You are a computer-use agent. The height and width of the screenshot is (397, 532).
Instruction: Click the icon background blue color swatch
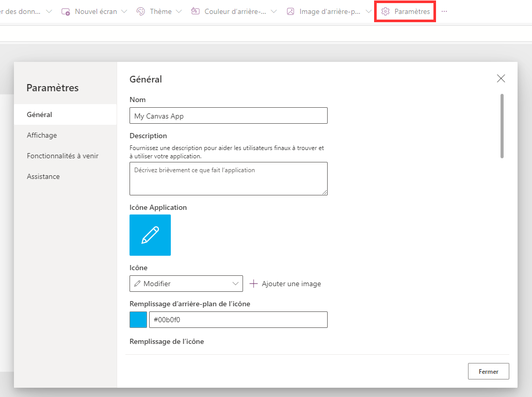pyautogui.click(x=138, y=319)
